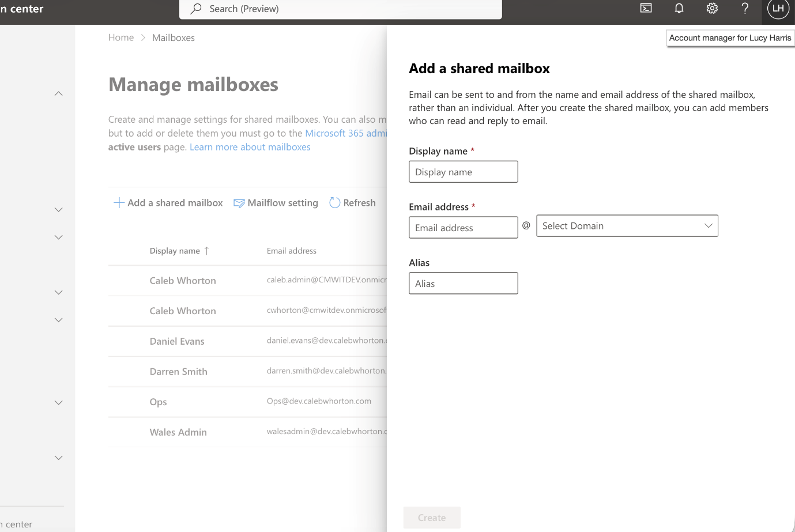Expand the last sidebar section chevron
Viewport: 795px width, 532px height.
[58, 458]
